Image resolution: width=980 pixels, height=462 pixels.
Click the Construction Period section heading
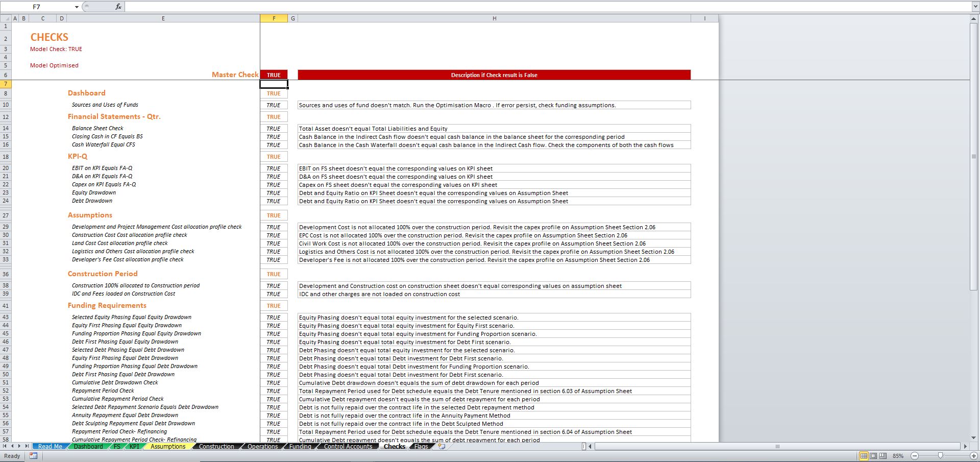coord(103,274)
